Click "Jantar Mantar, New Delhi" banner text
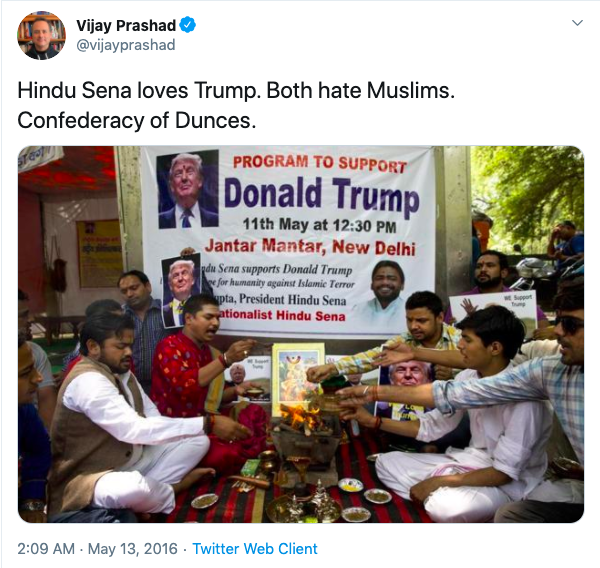This screenshot has width=600, height=568. point(310,247)
